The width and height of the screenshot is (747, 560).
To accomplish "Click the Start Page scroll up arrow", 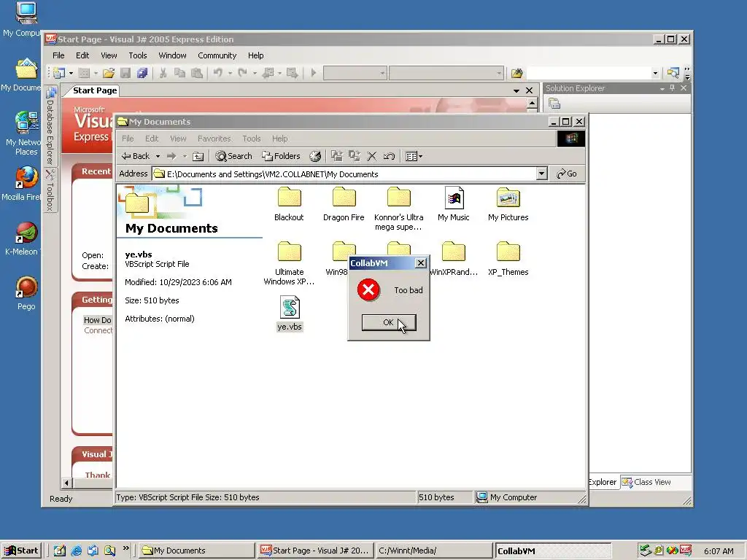I will [532, 103].
